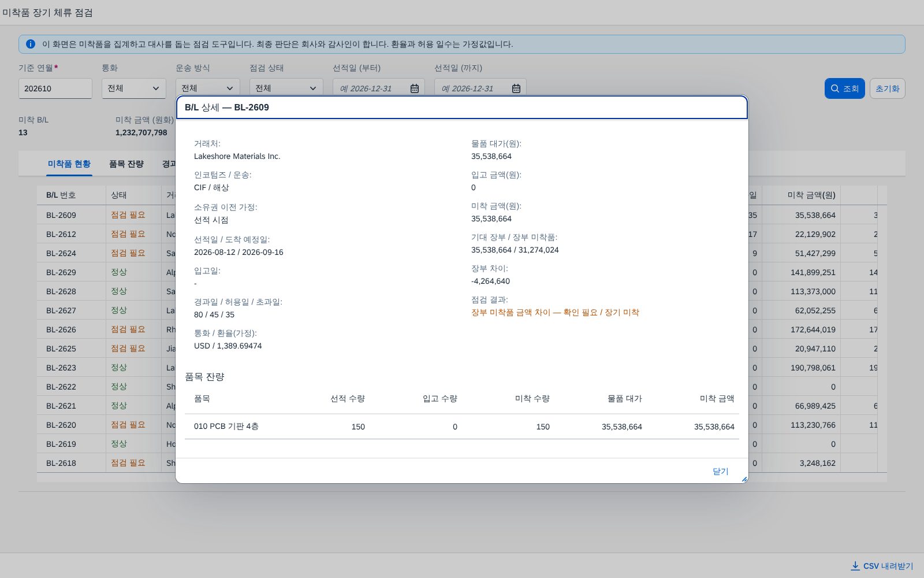924x578 pixels.
Task: Click BL-2618 in the B/L list
Action: pos(61,463)
